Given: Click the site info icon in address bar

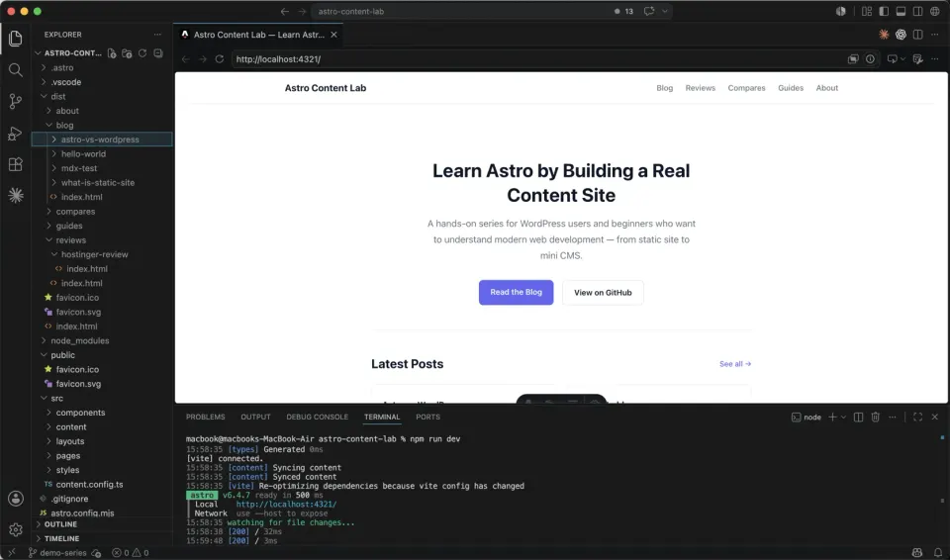Looking at the screenshot, I should point(870,58).
